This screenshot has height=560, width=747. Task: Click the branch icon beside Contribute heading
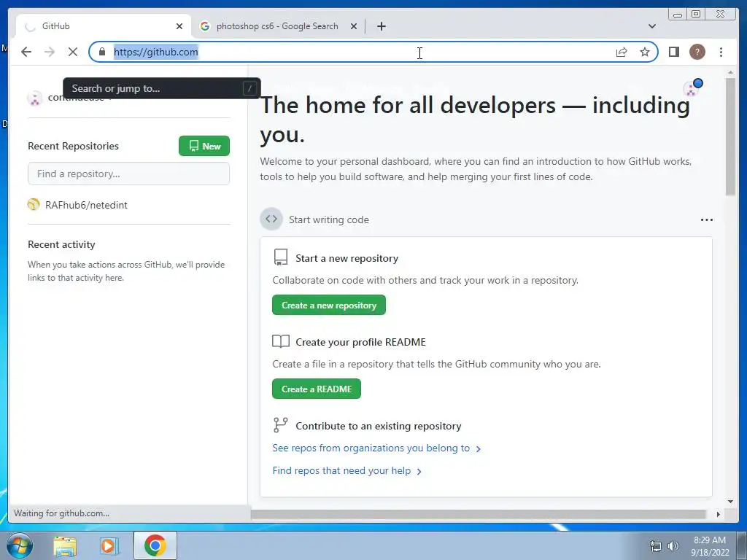coord(281,425)
